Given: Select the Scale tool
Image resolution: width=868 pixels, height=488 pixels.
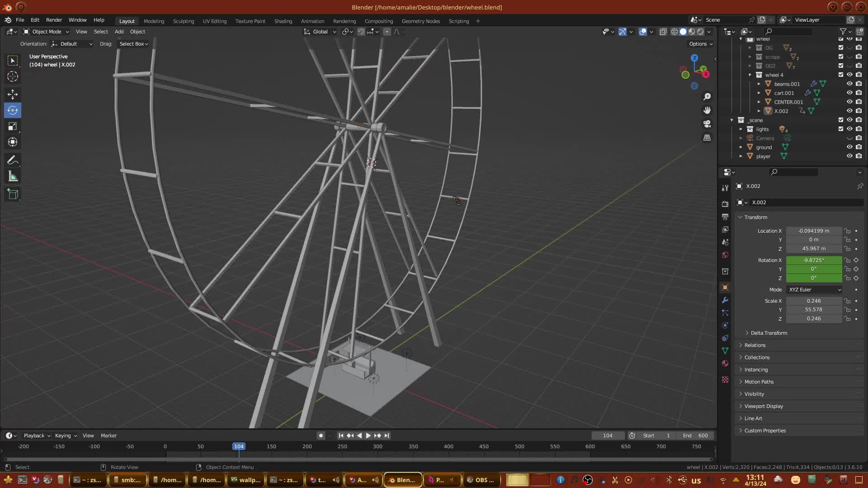Looking at the screenshot, I should click(13, 127).
